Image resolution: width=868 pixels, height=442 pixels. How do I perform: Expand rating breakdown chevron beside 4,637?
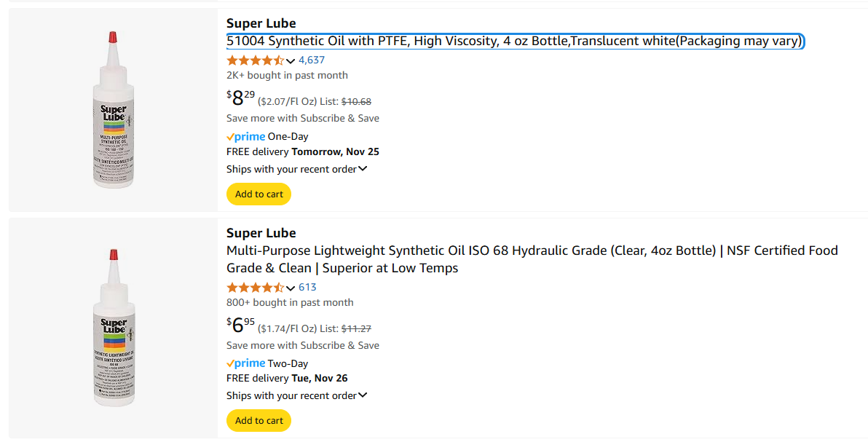pyautogui.click(x=291, y=61)
